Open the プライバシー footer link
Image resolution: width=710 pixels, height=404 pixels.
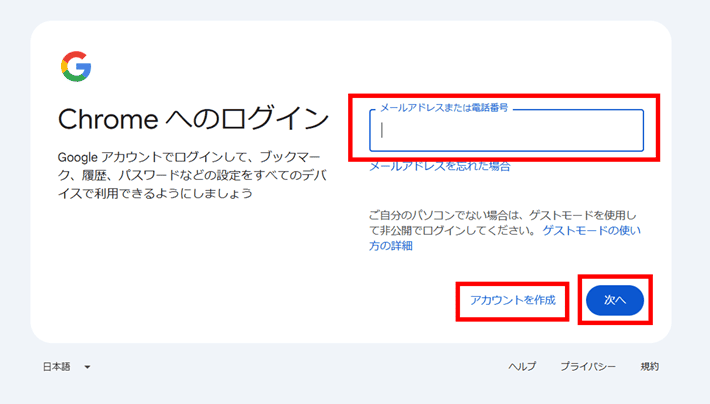pyautogui.click(x=588, y=366)
